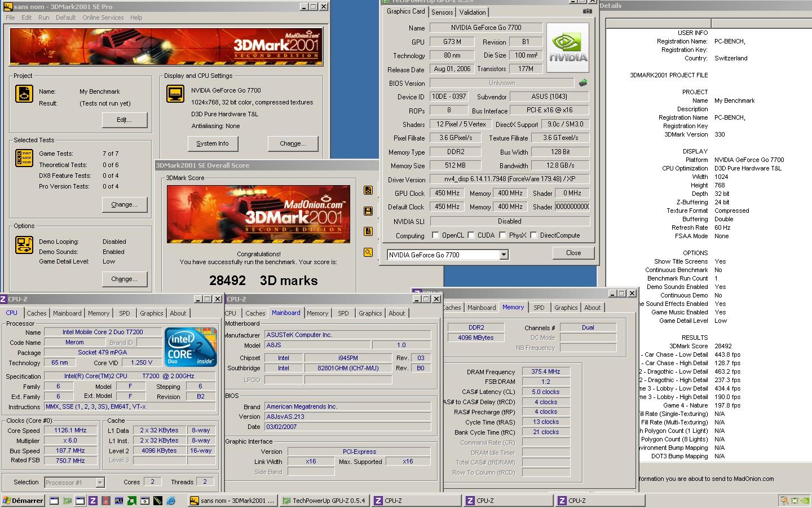Open the Caches tab in left CPU-Z window
Image resolution: width=812 pixels, height=508 pixels.
coord(37,313)
